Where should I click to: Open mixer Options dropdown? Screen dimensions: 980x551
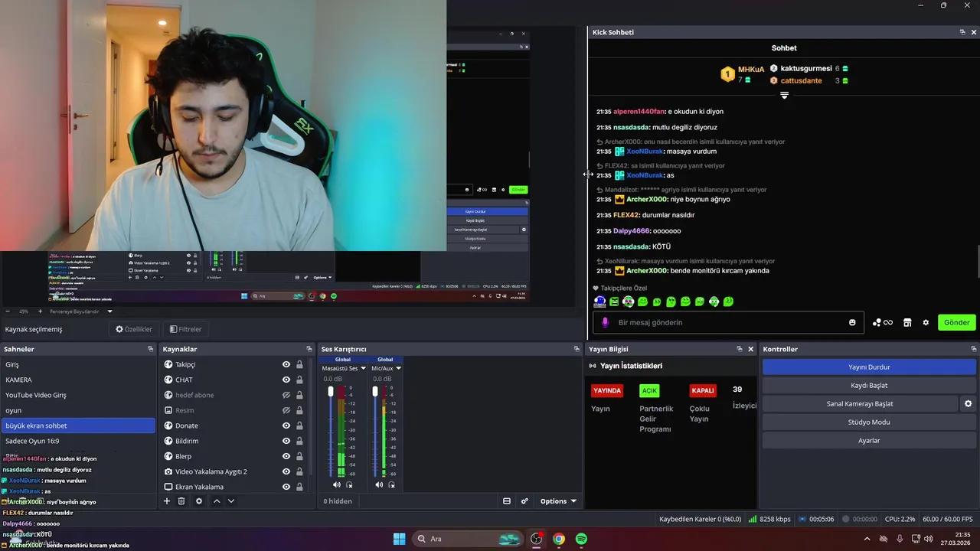pyautogui.click(x=558, y=501)
